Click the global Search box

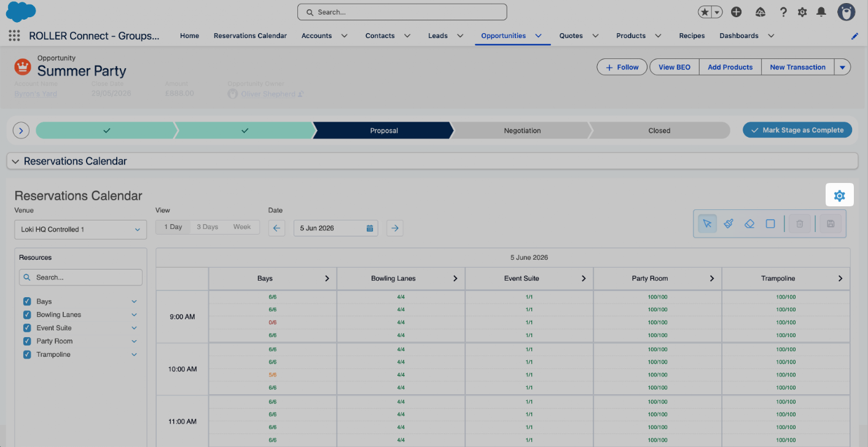[402, 12]
